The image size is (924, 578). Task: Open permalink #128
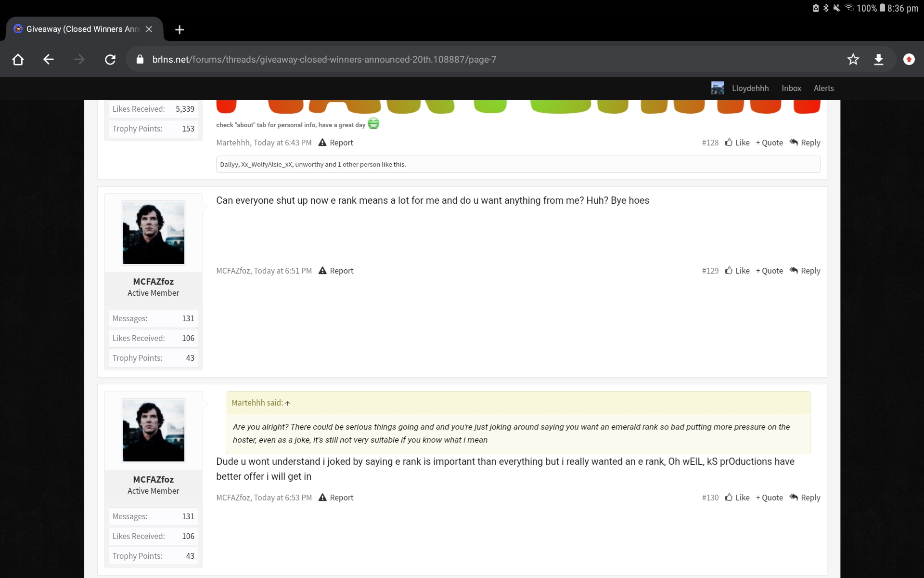click(710, 143)
